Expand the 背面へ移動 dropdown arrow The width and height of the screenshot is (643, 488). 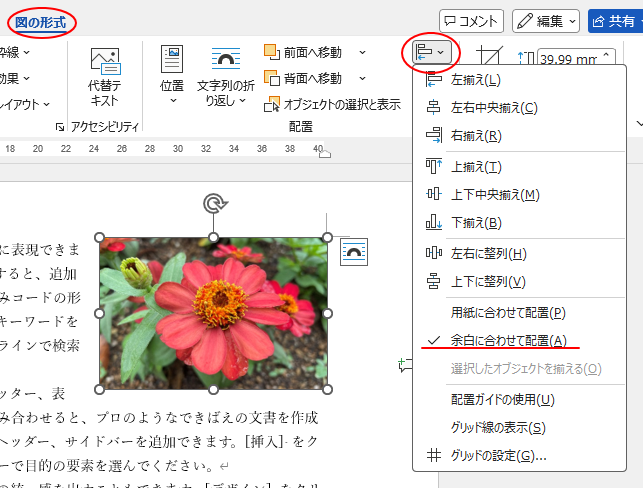pyautogui.click(x=362, y=78)
